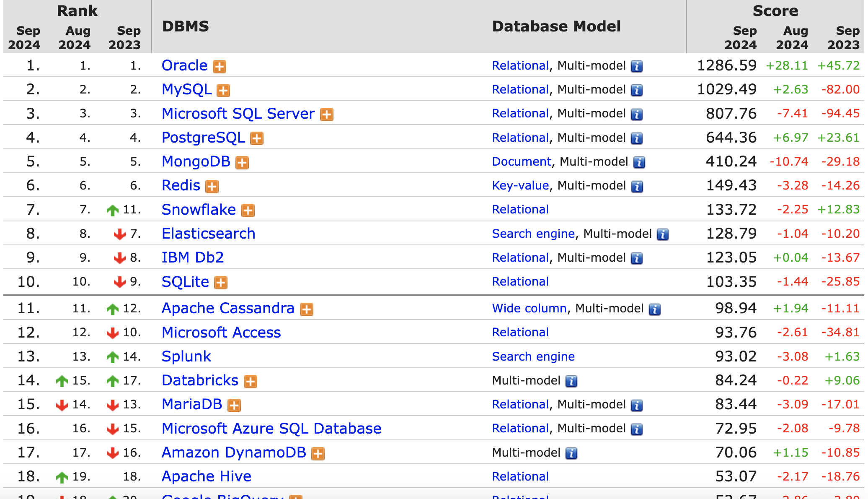Click the plus icon next to SQLite
This screenshot has height=499, width=868.
click(221, 282)
